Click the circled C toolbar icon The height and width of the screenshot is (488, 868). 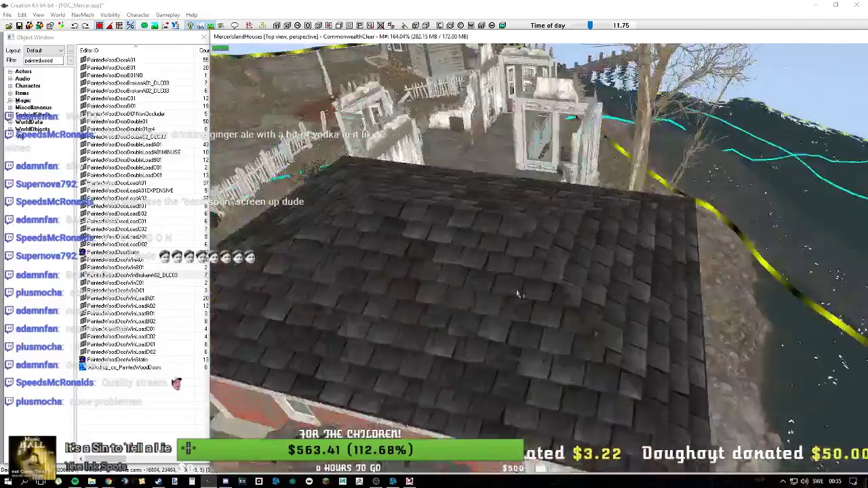[x=460, y=25]
